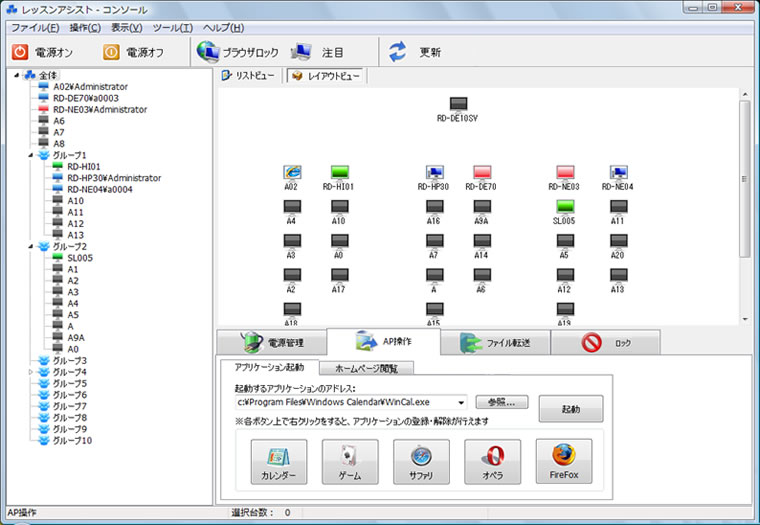
Task: Click the 参照... browse button
Action: click(x=501, y=402)
